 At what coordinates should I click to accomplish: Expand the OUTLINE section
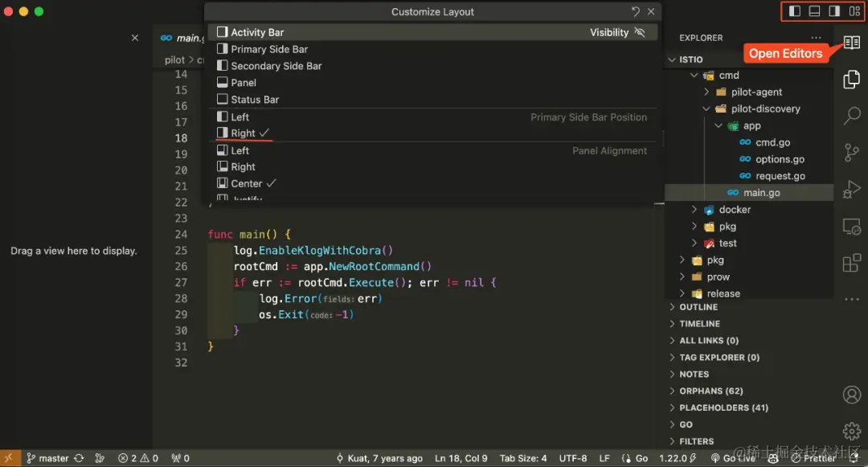pos(749,307)
